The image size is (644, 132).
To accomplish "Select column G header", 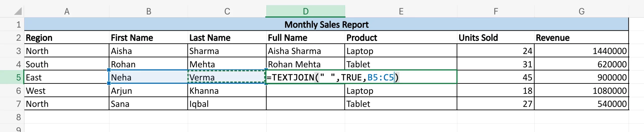I will tap(581, 11).
